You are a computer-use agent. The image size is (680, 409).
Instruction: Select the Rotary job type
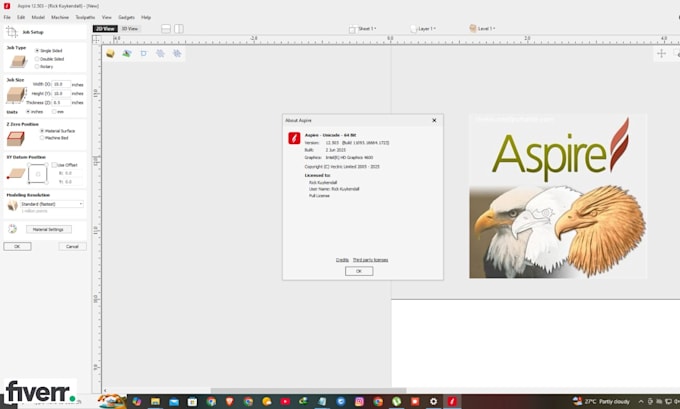coord(44,67)
